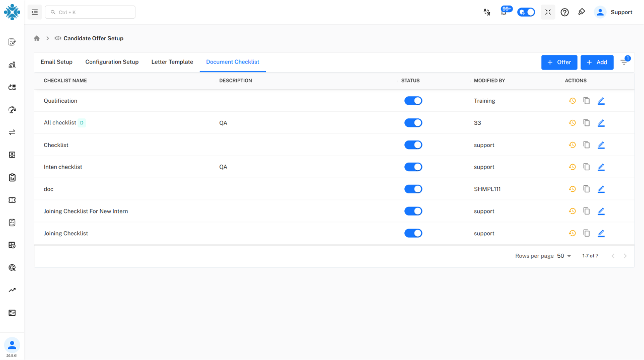Toggle Inten checklist status switch
644x360 pixels.
pyautogui.click(x=413, y=167)
